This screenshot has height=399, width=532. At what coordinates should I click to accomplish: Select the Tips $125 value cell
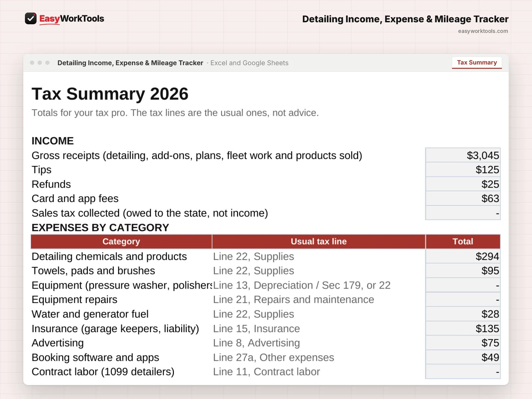click(x=463, y=170)
